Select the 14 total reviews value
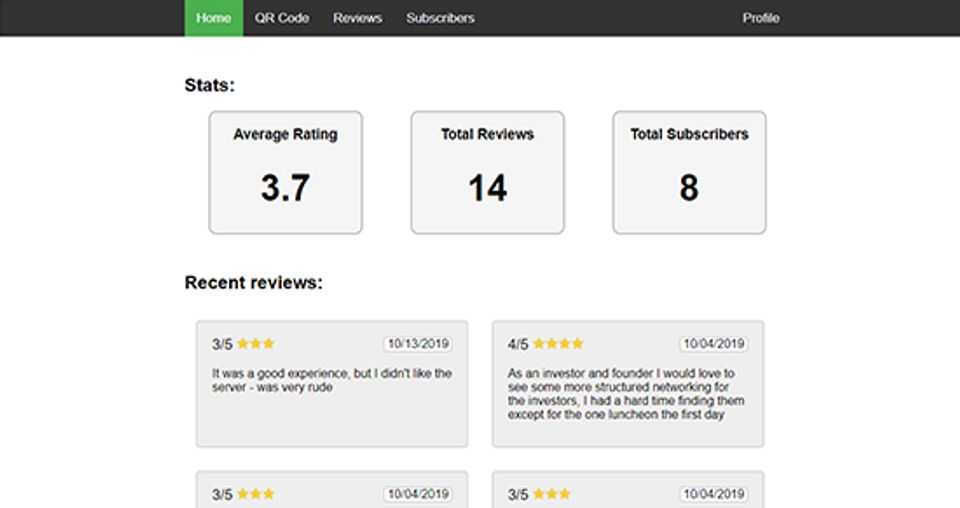Image resolution: width=960 pixels, height=508 pixels. tap(487, 187)
